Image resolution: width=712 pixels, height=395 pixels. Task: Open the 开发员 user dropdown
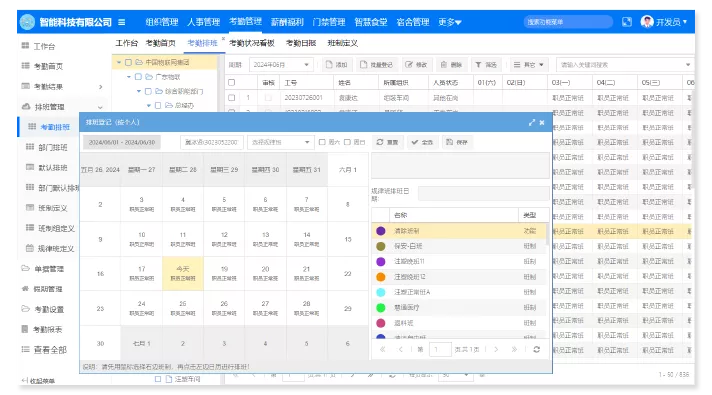point(671,22)
